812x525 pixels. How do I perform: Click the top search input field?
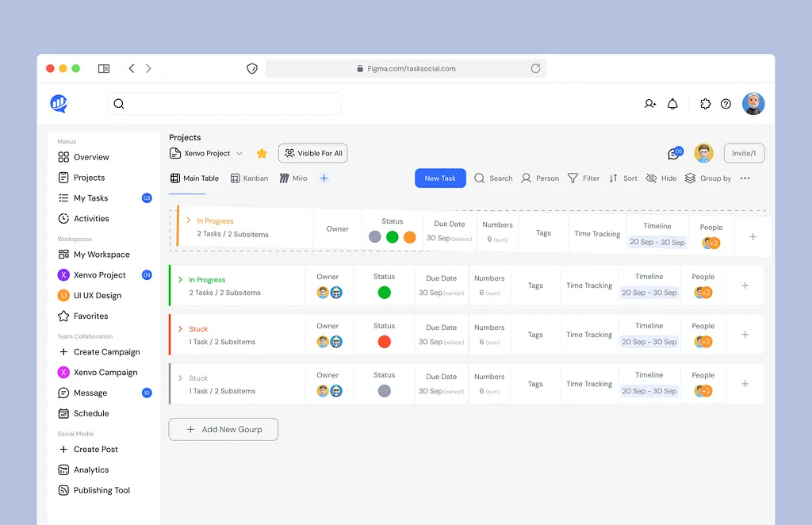pos(224,104)
